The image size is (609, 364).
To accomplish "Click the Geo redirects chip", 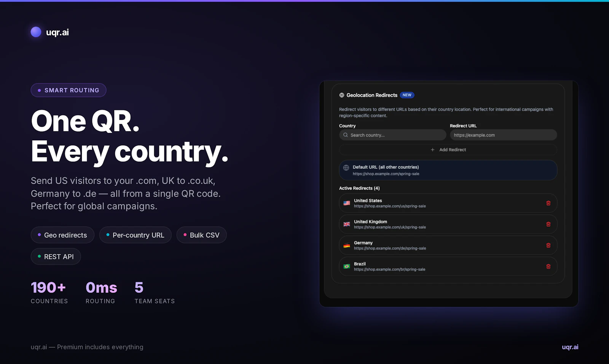I will (x=62, y=235).
